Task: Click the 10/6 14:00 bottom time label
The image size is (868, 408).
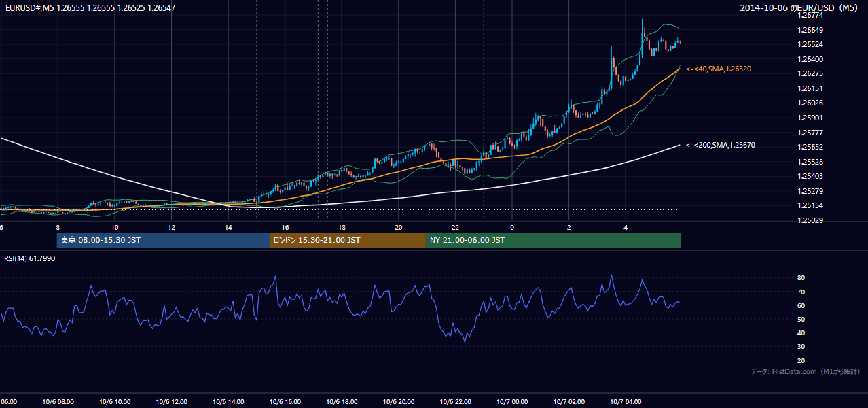Action: [x=228, y=402]
